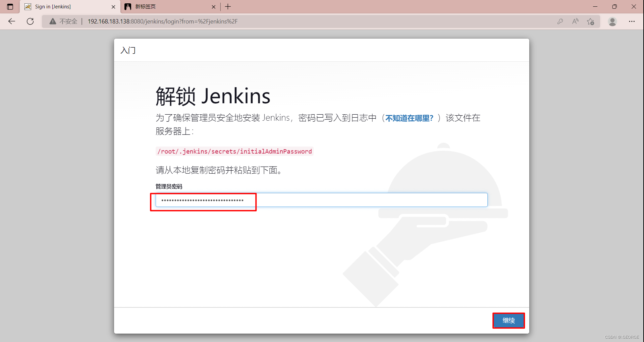Click the address bar URL
The height and width of the screenshot is (342, 644).
point(163,21)
